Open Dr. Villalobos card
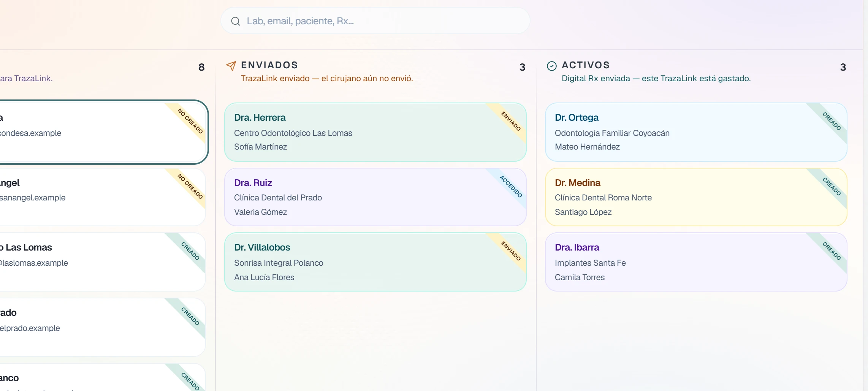 click(x=375, y=262)
